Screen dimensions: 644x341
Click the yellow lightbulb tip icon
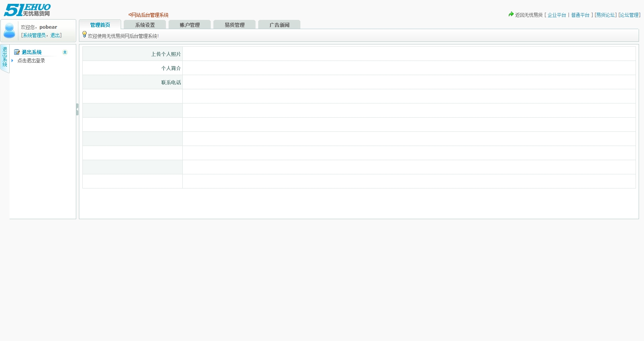pos(85,34)
